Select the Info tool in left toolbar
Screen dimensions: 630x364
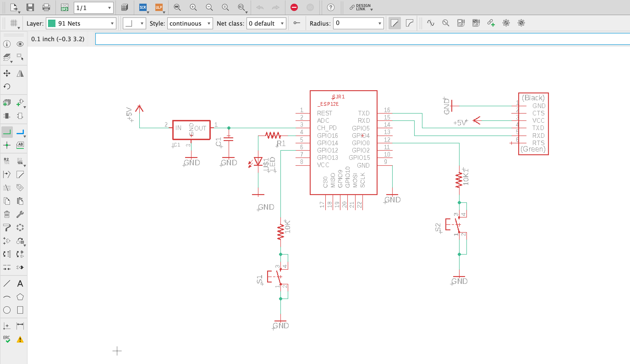click(x=7, y=44)
